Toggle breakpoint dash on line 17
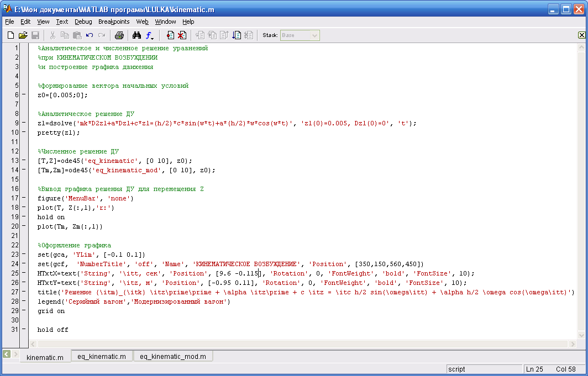Screen dimensions: 588x376 [24, 198]
